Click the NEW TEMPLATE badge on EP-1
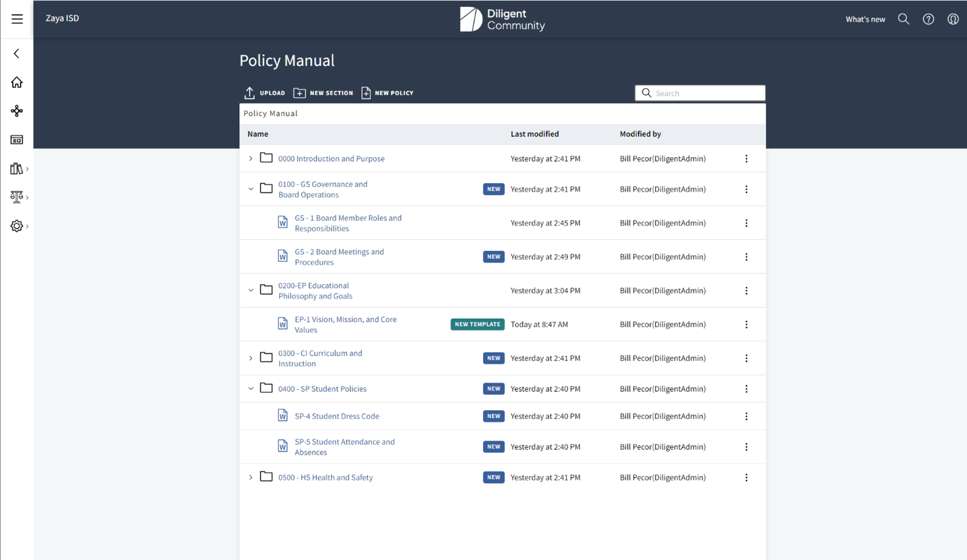Image resolution: width=967 pixels, height=560 pixels. pyautogui.click(x=477, y=324)
